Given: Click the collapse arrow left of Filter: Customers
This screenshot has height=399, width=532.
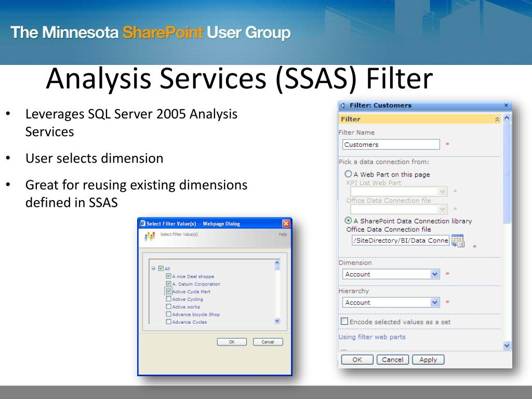Looking at the screenshot, I should pos(343,105).
